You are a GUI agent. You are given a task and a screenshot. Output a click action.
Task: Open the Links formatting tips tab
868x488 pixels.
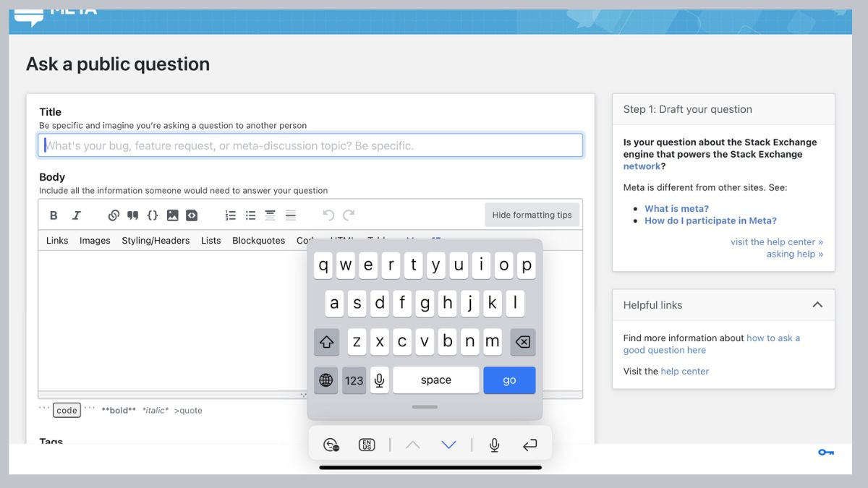point(57,241)
